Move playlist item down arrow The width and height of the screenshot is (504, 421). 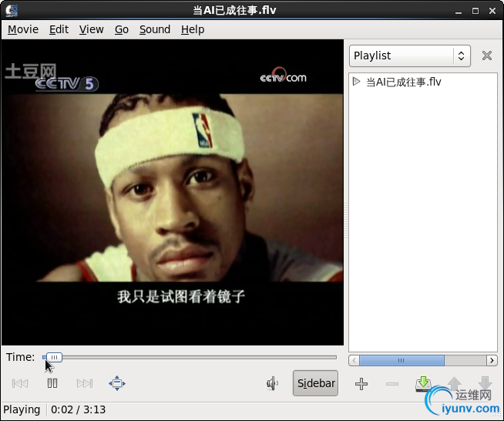coord(485,384)
